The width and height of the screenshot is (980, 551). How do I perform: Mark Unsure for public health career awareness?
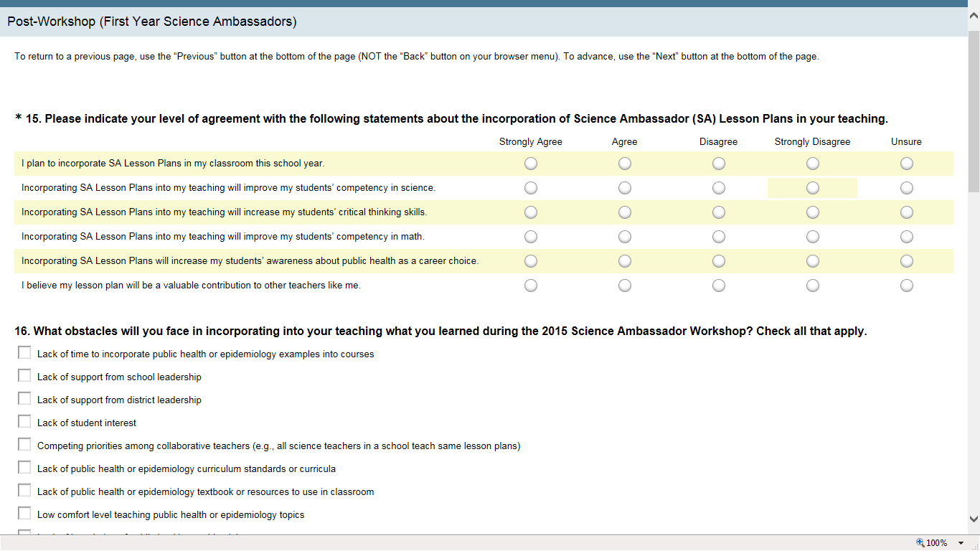coord(907,261)
